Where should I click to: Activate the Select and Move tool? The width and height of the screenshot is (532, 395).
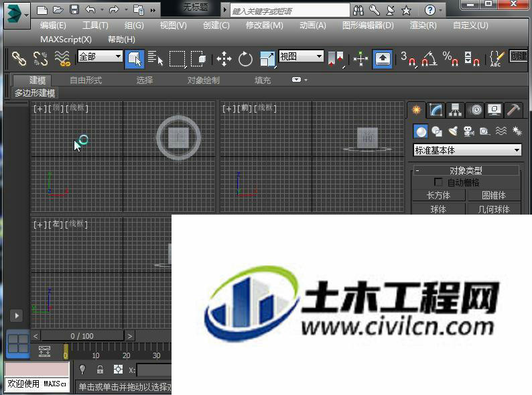[x=224, y=59]
